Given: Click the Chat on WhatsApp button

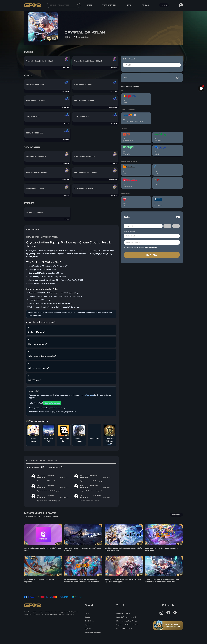Looking at the screenshot, I should pyautogui.click(x=52, y=403).
